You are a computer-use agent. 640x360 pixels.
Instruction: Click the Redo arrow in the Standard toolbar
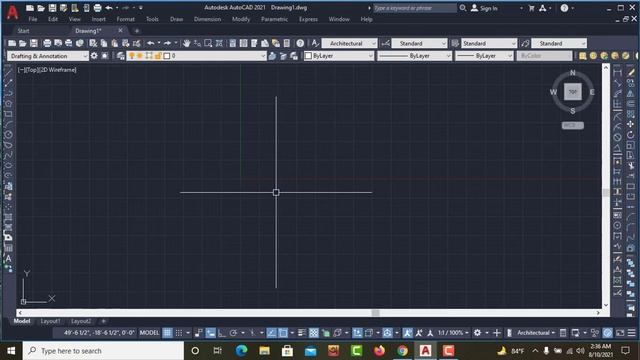coord(167,43)
